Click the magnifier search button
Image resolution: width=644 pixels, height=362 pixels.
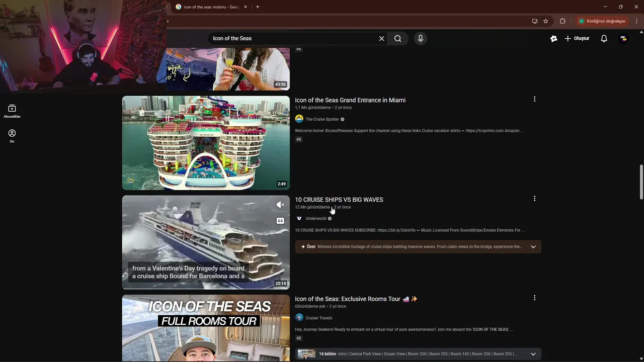[x=398, y=38]
